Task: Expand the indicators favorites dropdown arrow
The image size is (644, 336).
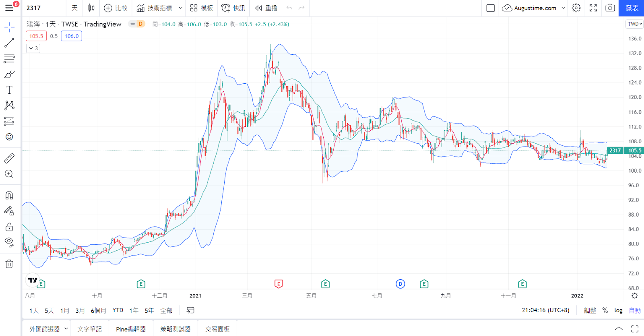Action: click(181, 8)
